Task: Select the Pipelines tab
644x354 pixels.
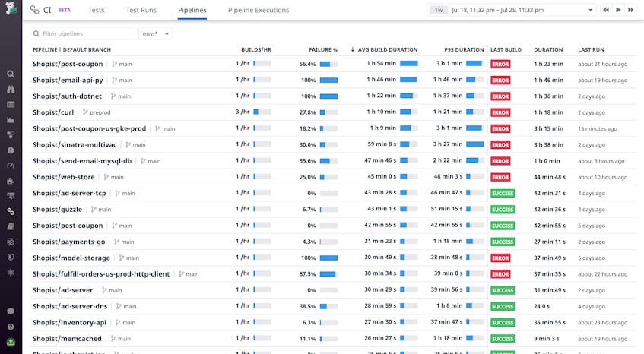Action: coord(192,10)
